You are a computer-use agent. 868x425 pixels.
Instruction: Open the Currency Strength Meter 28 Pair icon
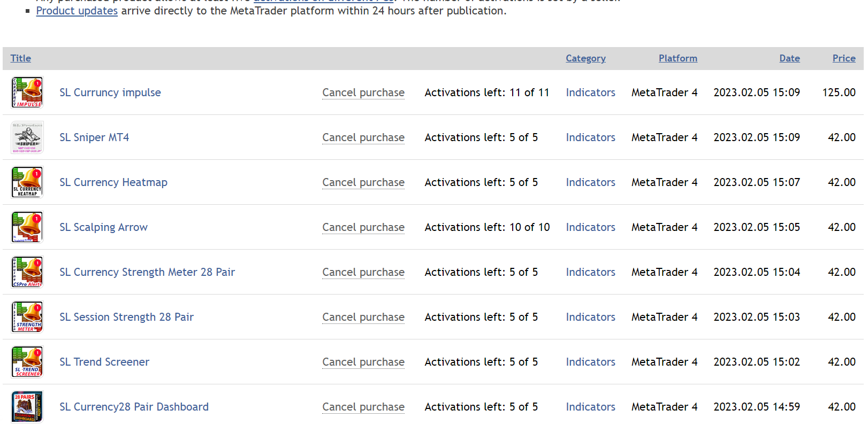27,272
